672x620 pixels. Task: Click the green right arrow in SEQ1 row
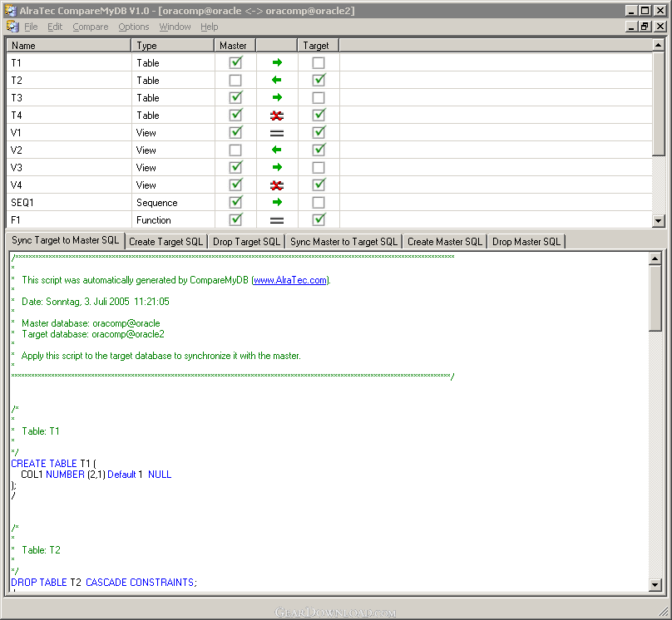pyautogui.click(x=277, y=202)
